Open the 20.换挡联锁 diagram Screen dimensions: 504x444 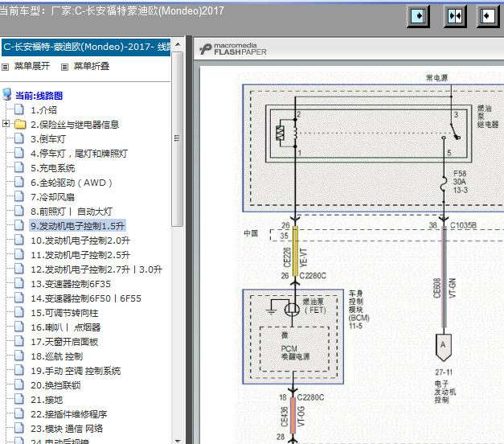pos(55,385)
